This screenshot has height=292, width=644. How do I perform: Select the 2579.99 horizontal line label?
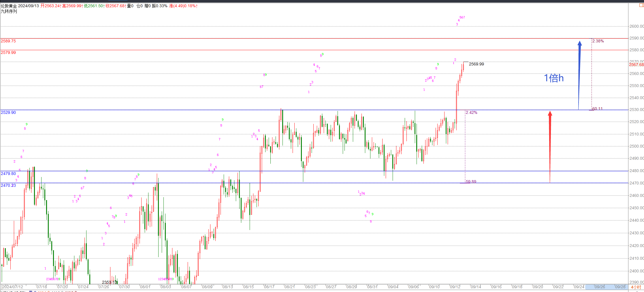point(8,52)
